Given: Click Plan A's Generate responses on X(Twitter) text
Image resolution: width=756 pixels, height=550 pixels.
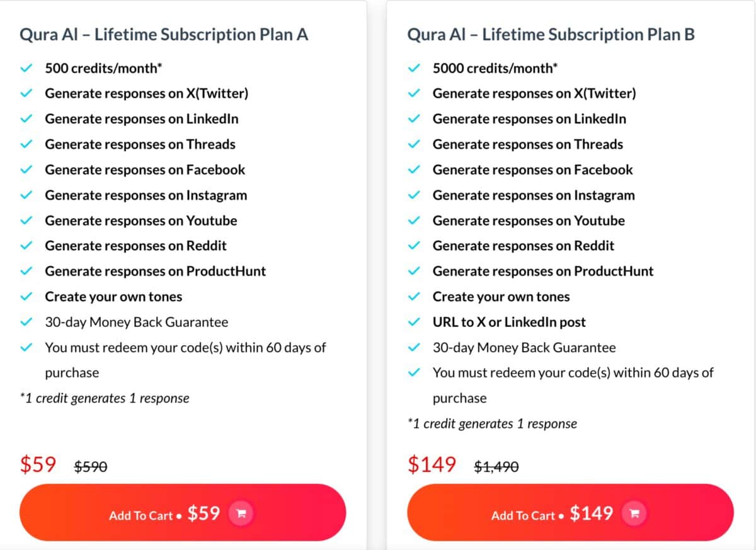Looking at the screenshot, I should [x=146, y=93].
